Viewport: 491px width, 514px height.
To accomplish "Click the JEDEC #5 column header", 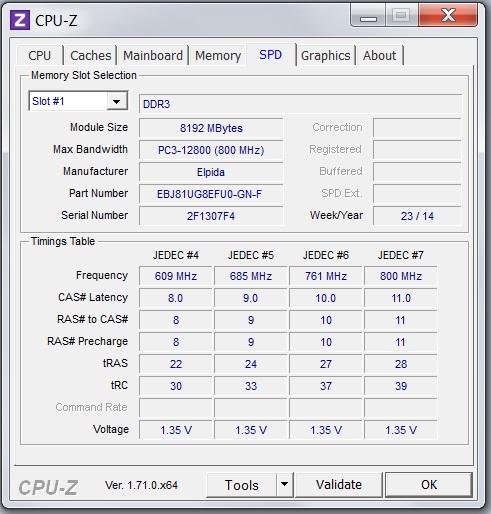I will 251,255.
